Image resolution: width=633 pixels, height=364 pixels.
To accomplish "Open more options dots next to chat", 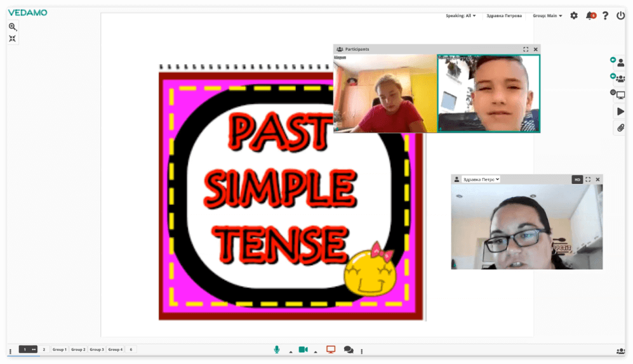I will (x=362, y=351).
